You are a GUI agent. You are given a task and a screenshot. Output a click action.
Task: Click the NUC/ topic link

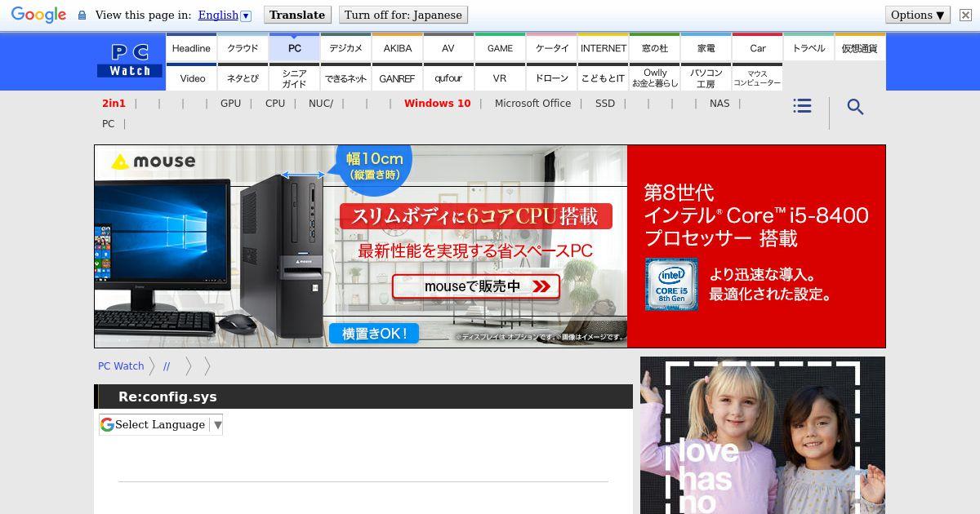321,104
